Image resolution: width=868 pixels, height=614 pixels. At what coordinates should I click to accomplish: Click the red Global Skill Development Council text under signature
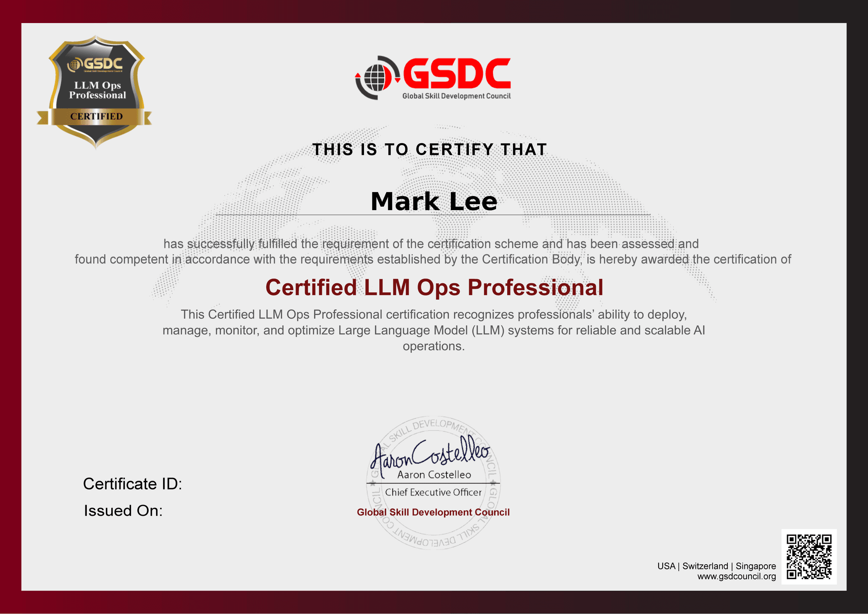tap(433, 512)
